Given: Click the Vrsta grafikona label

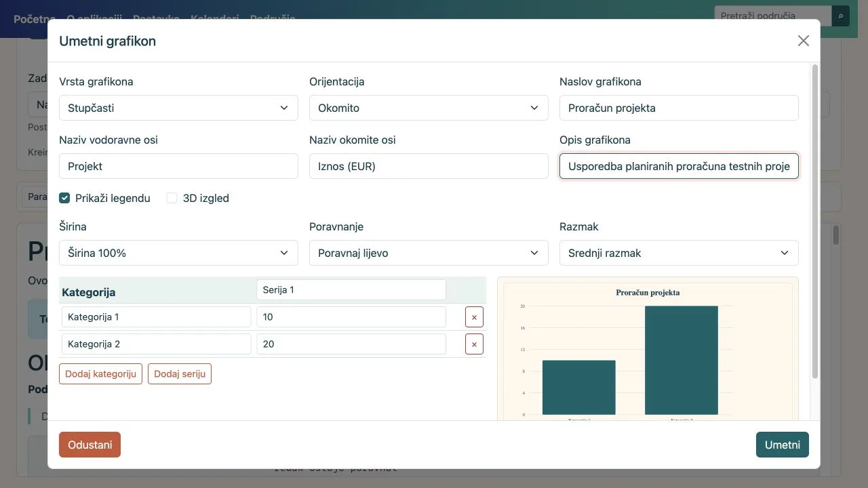Looking at the screenshot, I should [x=96, y=81].
